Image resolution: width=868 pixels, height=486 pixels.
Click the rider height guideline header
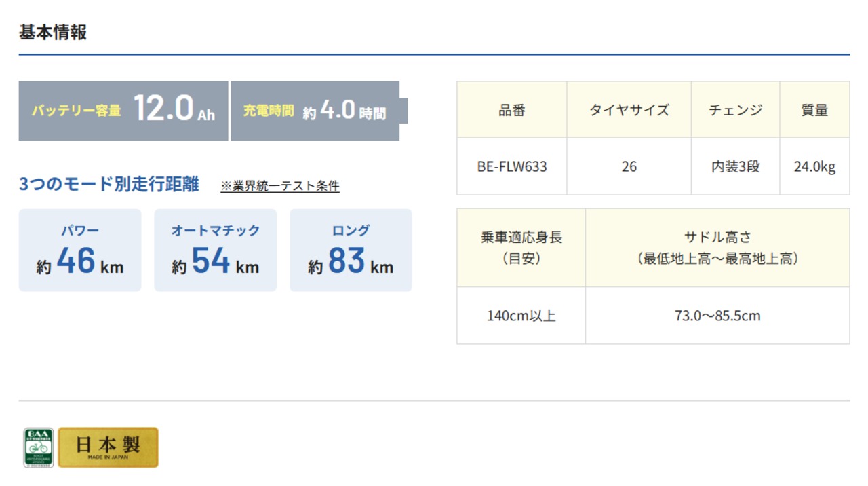coord(521,248)
